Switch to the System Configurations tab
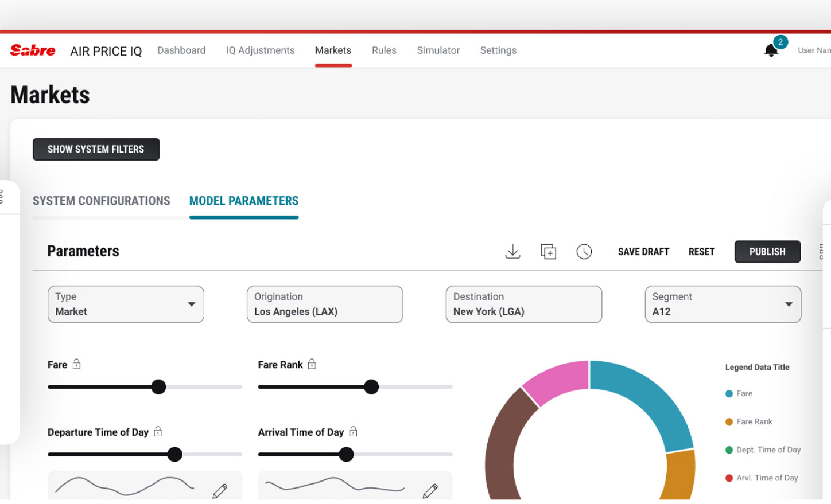Screen dimensions: 831x504 click(x=102, y=201)
